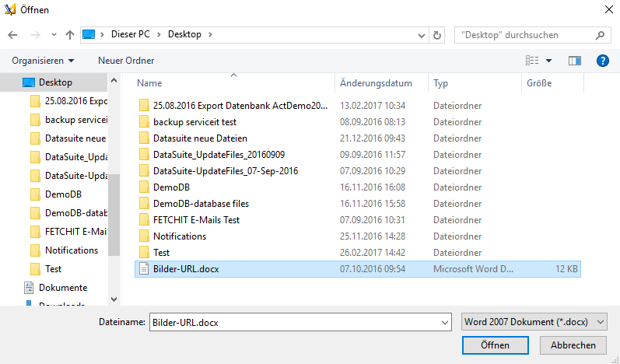Close the Öffnen dialog
Image resolution: width=620 pixels, height=364 pixels.
click(x=609, y=9)
